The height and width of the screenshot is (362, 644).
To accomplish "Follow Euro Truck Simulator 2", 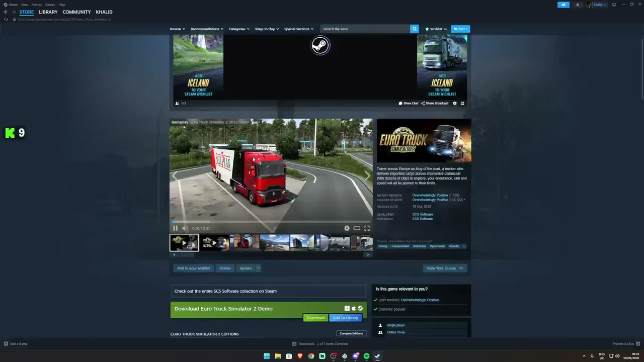I will click(x=225, y=268).
